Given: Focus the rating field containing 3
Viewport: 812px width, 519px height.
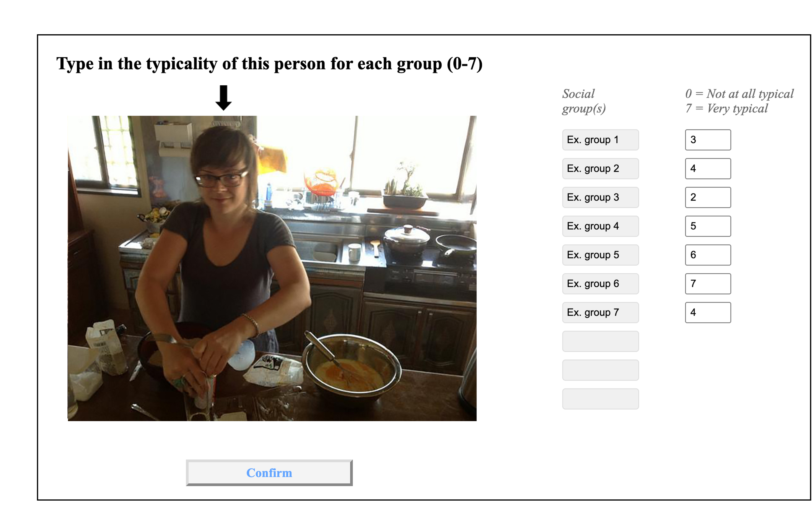Looking at the screenshot, I should click(708, 140).
